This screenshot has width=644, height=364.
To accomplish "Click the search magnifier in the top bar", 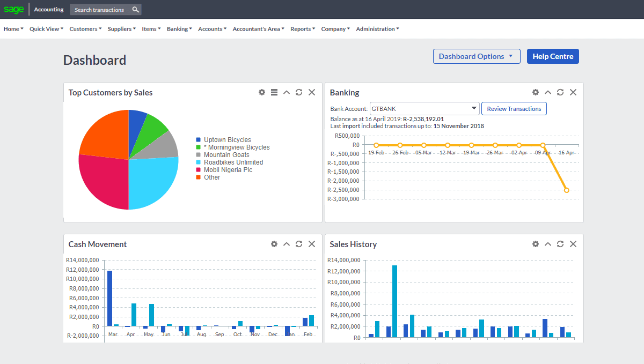I will [x=136, y=9].
